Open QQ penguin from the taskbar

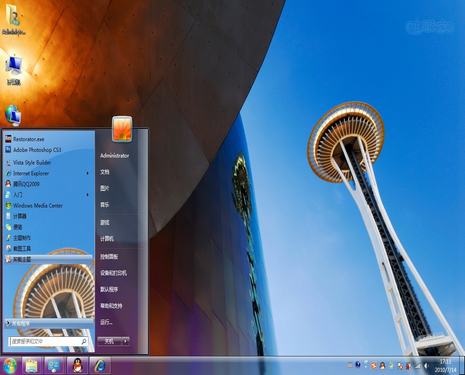77,366
